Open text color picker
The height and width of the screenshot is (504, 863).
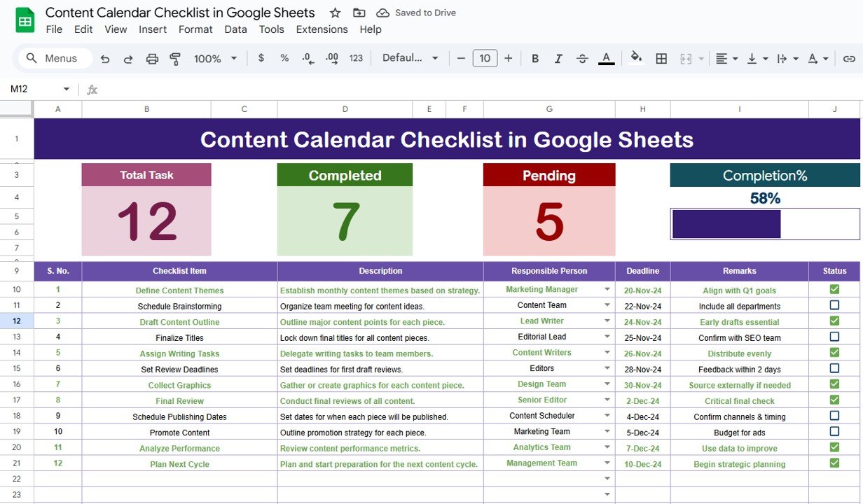607,58
